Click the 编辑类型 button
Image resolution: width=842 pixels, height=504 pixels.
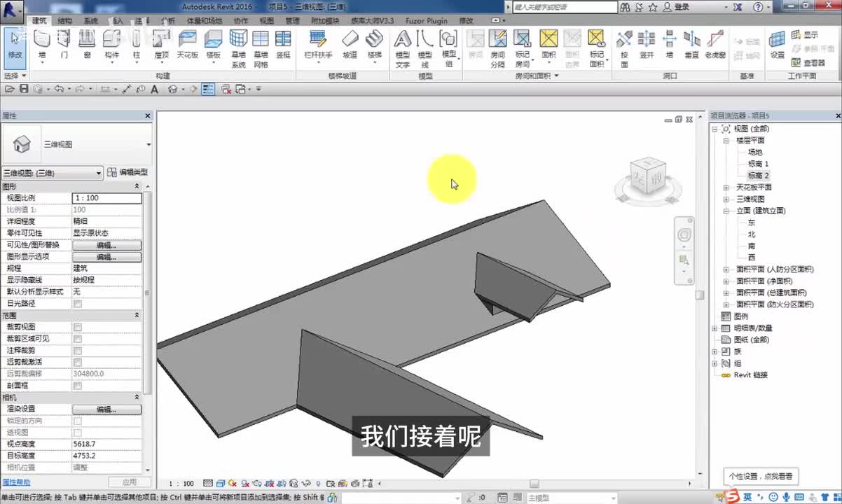pyautogui.click(x=127, y=172)
